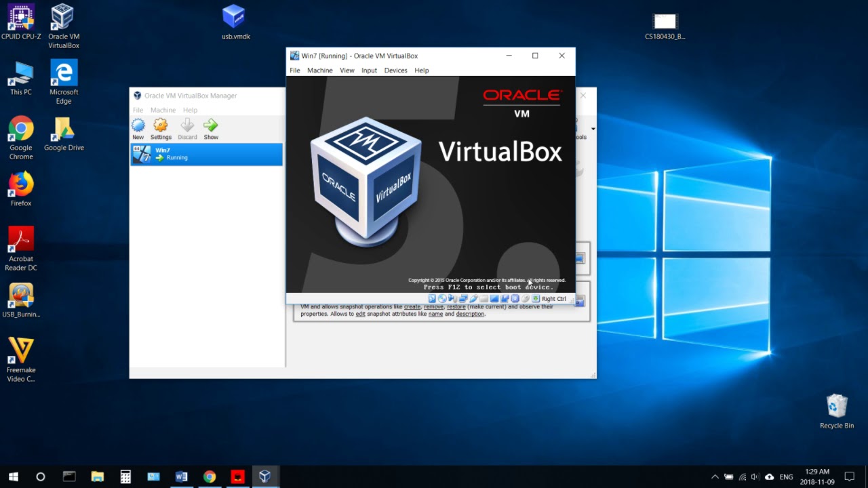Open Word from taskbar
Image resolution: width=868 pixels, height=488 pixels.
click(181, 477)
